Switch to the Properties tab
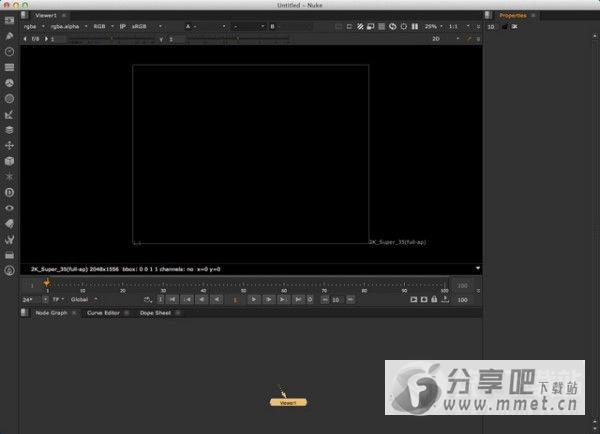The width and height of the screenshot is (600, 434). (513, 15)
